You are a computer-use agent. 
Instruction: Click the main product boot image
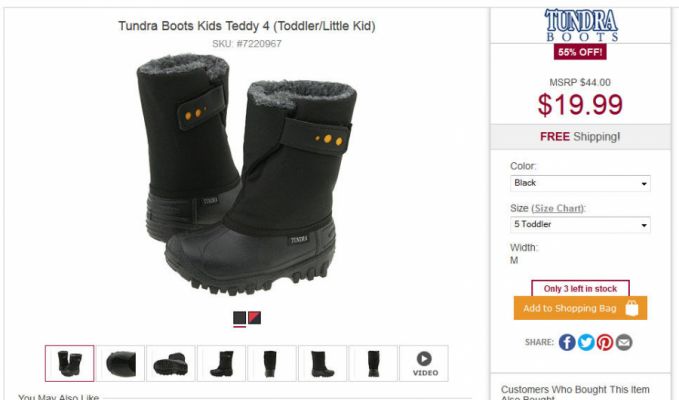click(247, 173)
